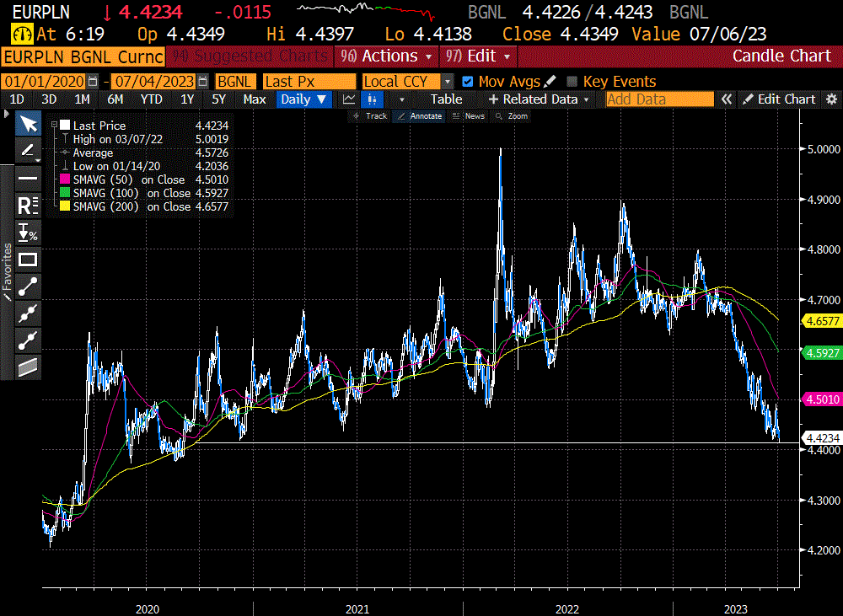Pick the R regression lines tool

28,206
